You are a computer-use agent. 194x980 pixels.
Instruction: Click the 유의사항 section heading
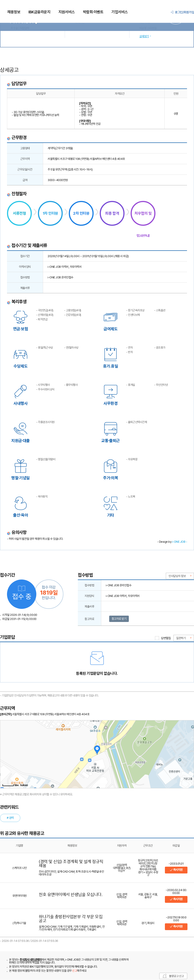click(x=19, y=532)
